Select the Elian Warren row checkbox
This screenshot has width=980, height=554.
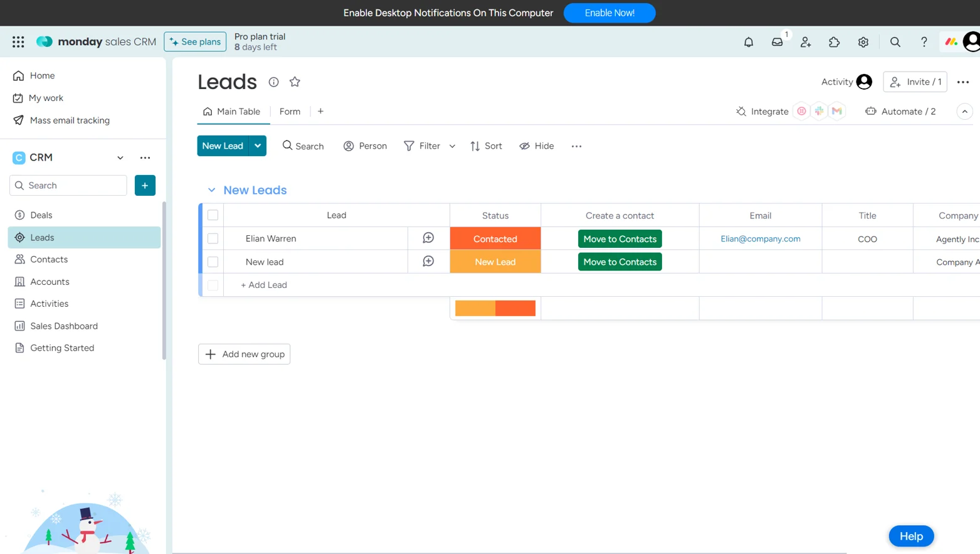click(213, 238)
